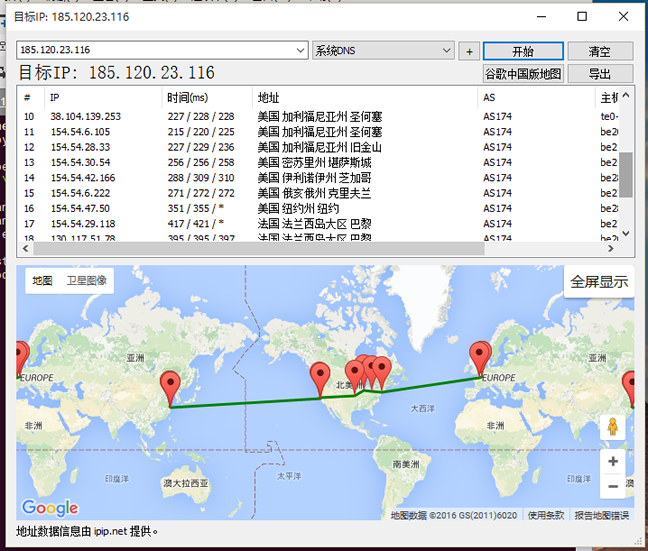Switch to 谷歌中国版地图
This screenshot has width=648, height=551.
coord(523,74)
